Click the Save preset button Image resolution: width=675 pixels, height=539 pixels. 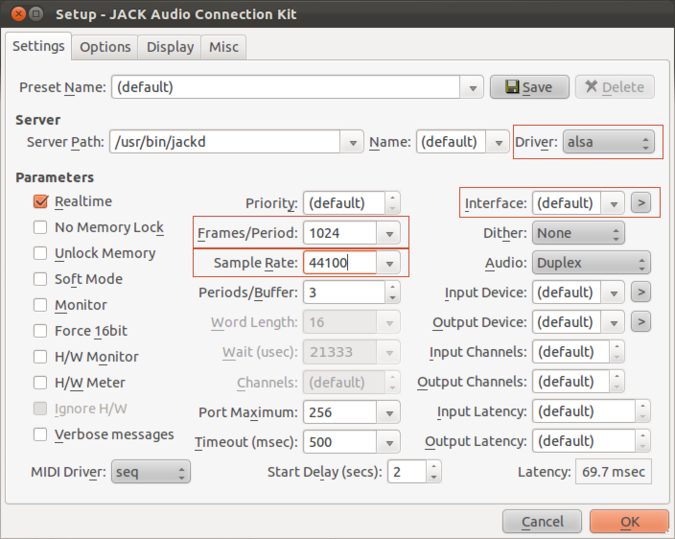[529, 87]
